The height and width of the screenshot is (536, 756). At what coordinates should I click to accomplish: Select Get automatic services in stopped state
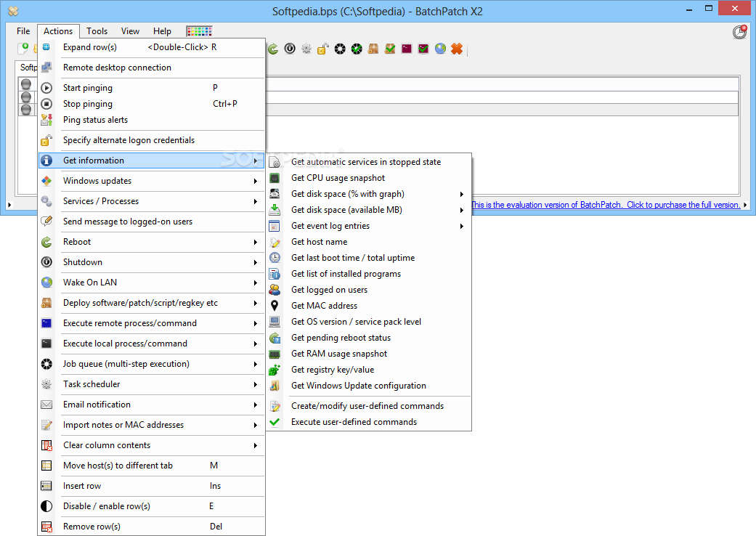(369, 162)
